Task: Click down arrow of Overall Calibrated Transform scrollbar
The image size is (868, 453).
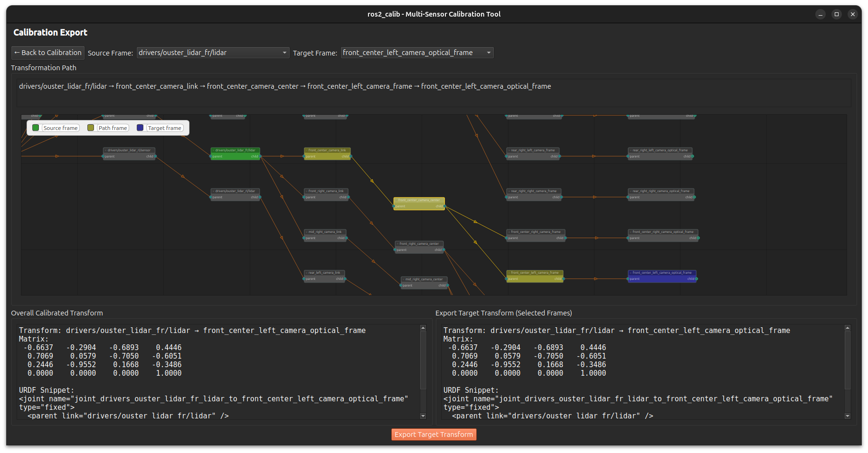Action: coord(423,416)
